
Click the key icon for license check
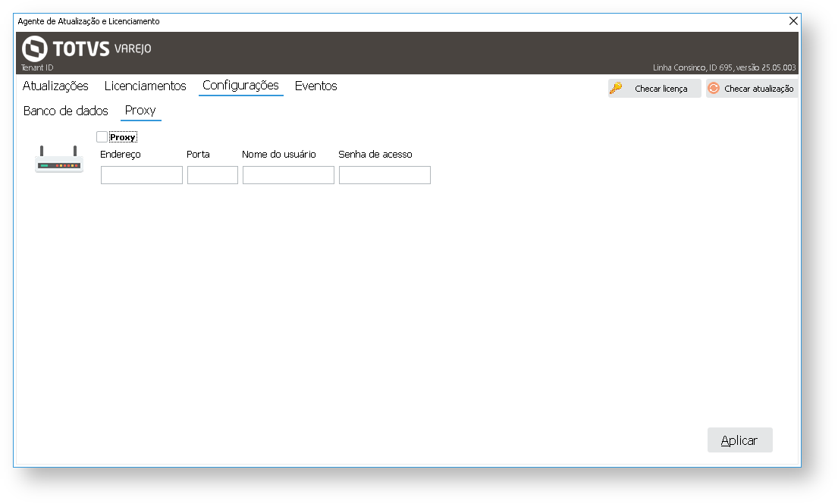[x=616, y=88]
